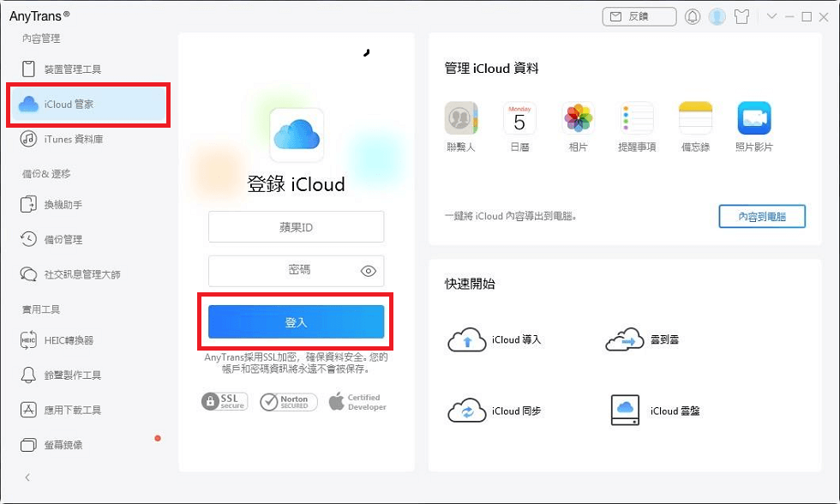Click the 蘋果ID input field
This screenshot has height=504, width=840.
point(297,226)
